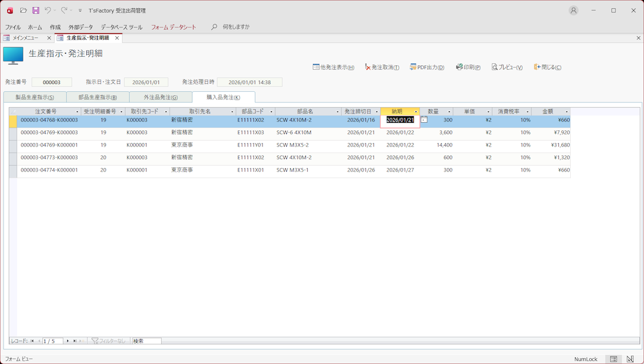The width and height of the screenshot is (644, 364).
Task: Customize Quick Access Toolbar dropdown arrow
Action: [x=80, y=11]
